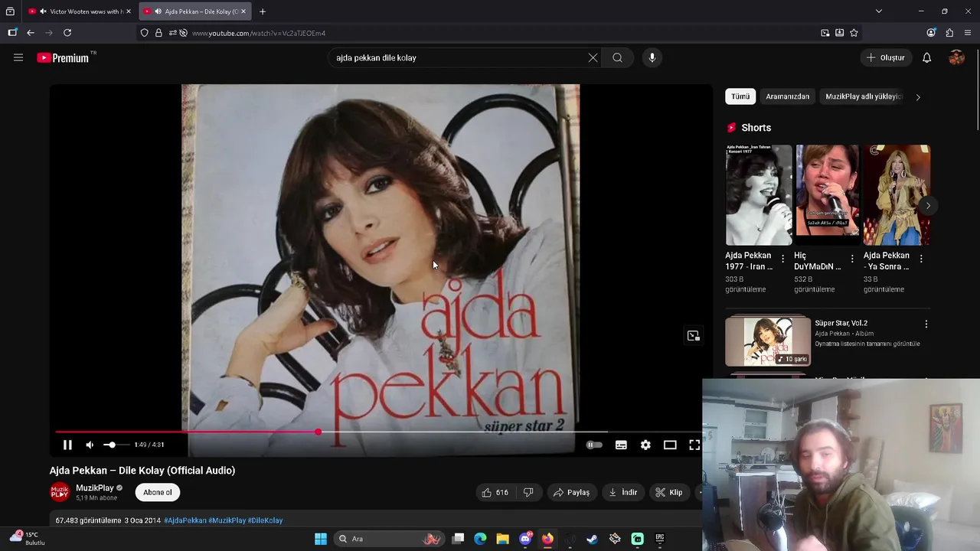Screen dimensions: 980x551
Task: Open Discord from the taskbar
Action: point(525,539)
